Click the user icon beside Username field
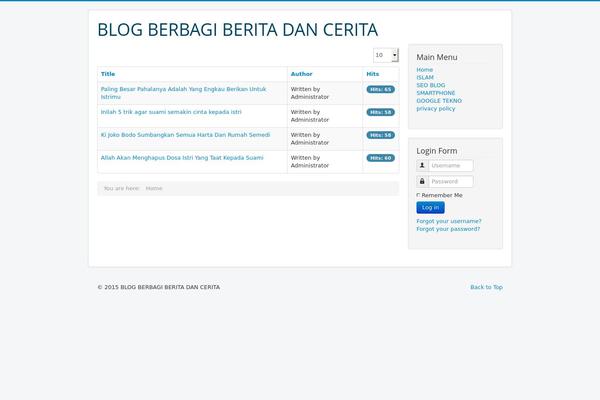 click(x=422, y=165)
